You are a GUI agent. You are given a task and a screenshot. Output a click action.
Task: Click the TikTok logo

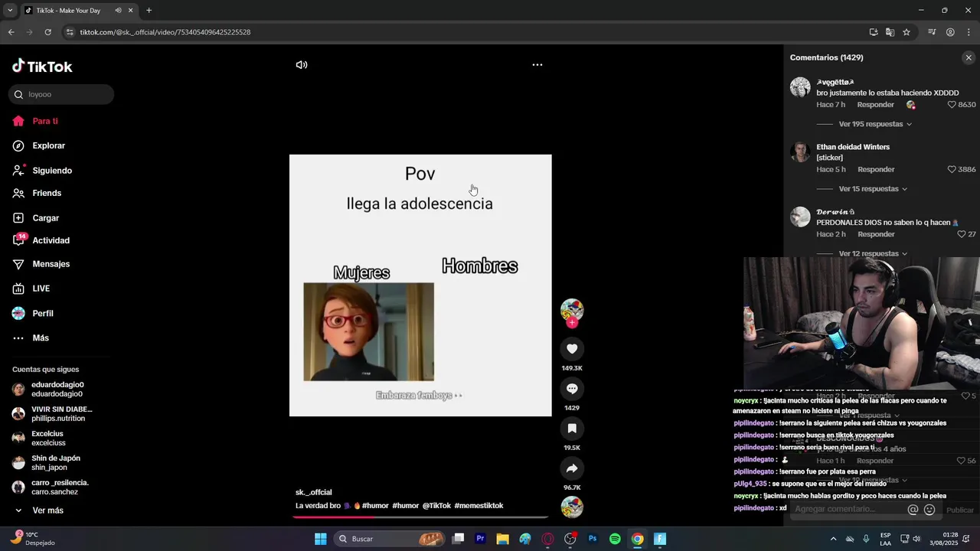click(42, 67)
